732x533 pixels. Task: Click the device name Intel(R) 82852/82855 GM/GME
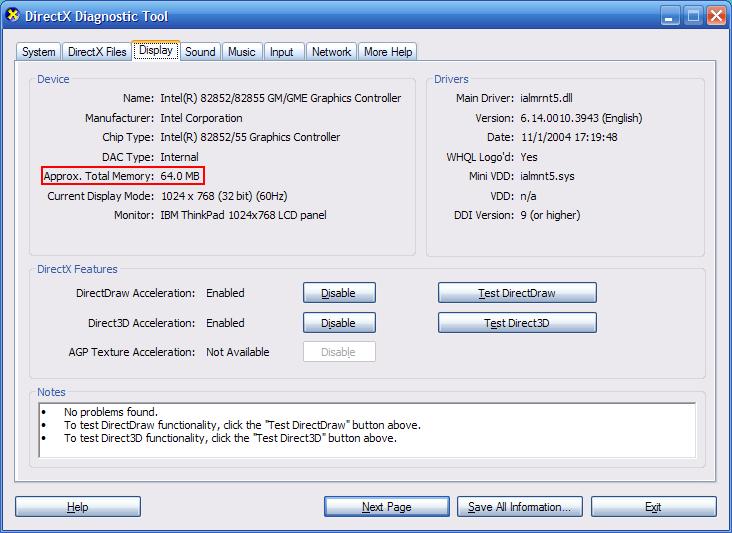click(x=281, y=98)
